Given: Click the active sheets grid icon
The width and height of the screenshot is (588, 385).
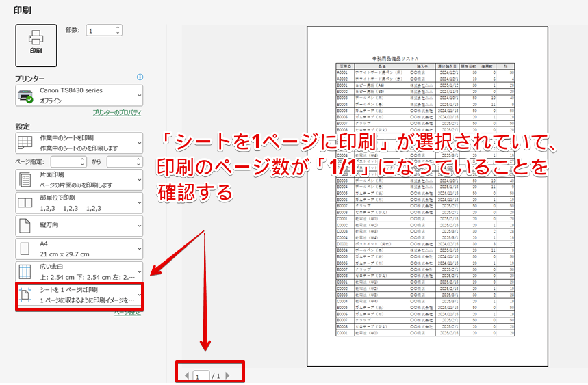Looking at the screenshot, I should 25,143.
